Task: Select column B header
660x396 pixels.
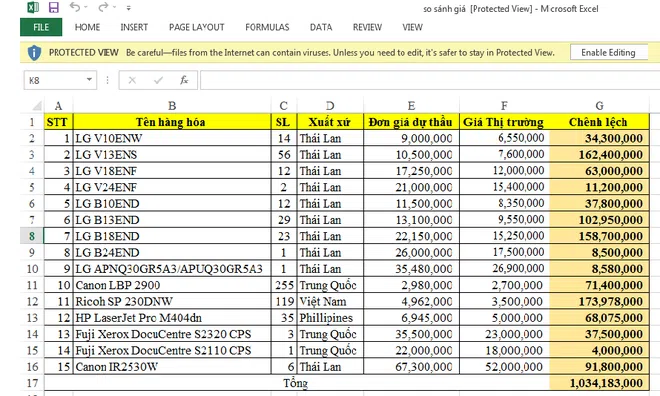Action: click(x=172, y=106)
